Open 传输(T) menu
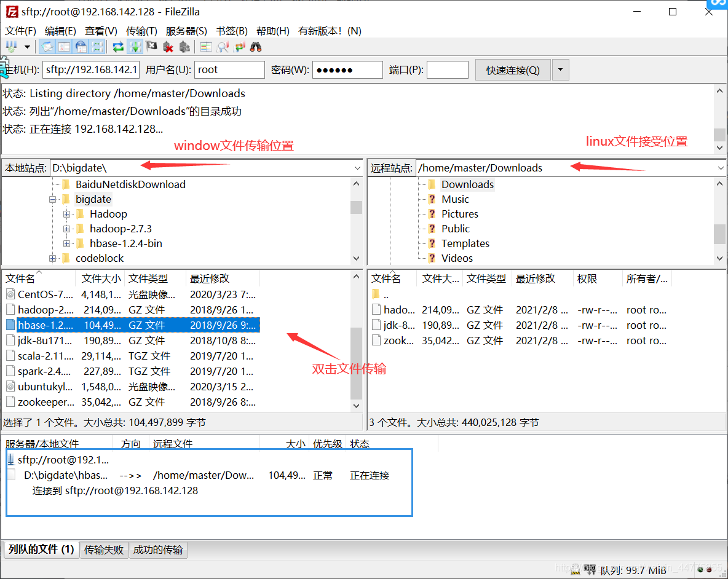Image resolution: width=728 pixels, height=579 pixels. point(141,31)
